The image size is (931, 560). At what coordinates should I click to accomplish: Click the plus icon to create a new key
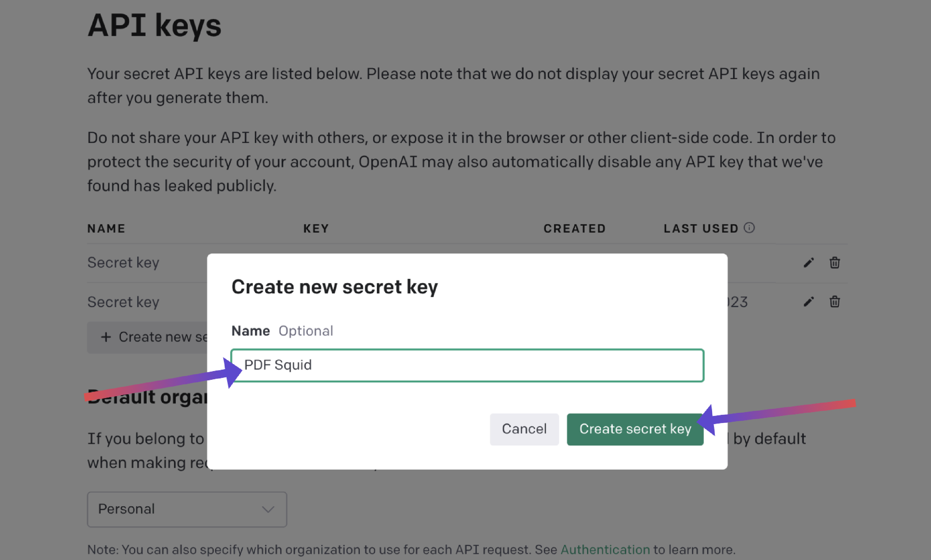tap(106, 337)
